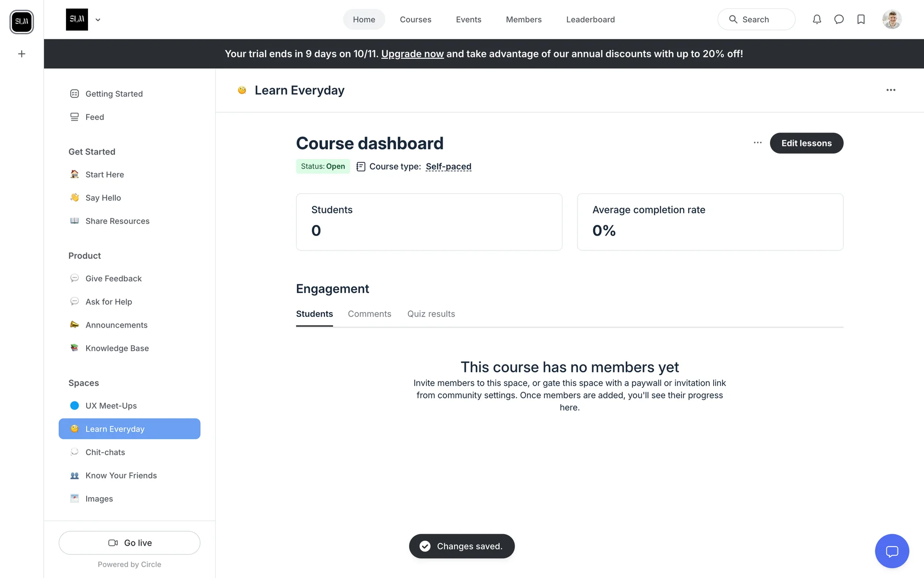Expand the community switcher chevron
Viewport: 924px width, 578px height.
pyautogui.click(x=98, y=20)
